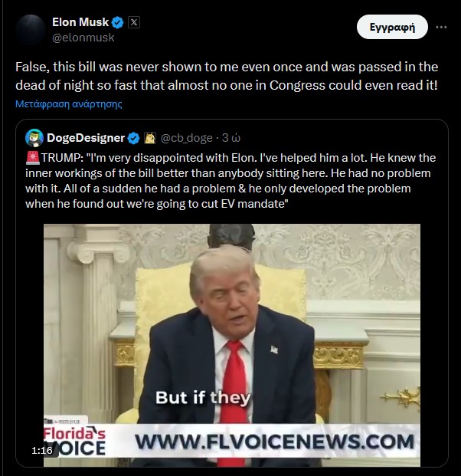This screenshot has width=461, height=476.
Task: Click the Μετάφραση ανάρτησης translate link
Action: tap(69, 104)
